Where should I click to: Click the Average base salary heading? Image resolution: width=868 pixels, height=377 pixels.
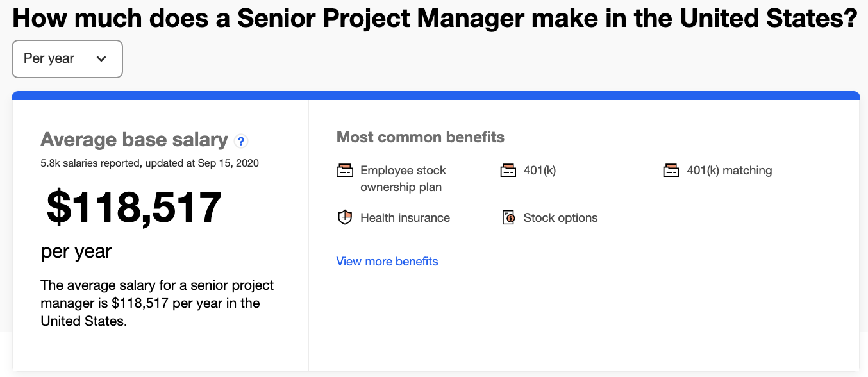coord(134,140)
